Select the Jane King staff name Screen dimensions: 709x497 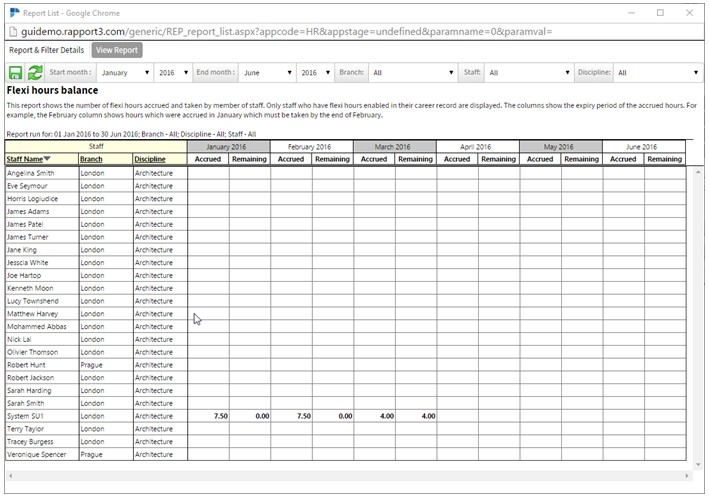click(x=22, y=250)
